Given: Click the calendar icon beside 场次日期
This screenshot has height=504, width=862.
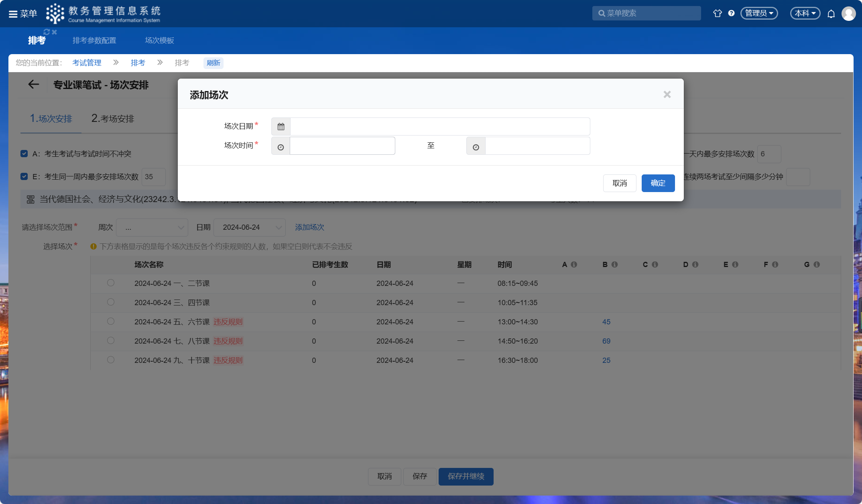Looking at the screenshot, I should pos(281,127).
